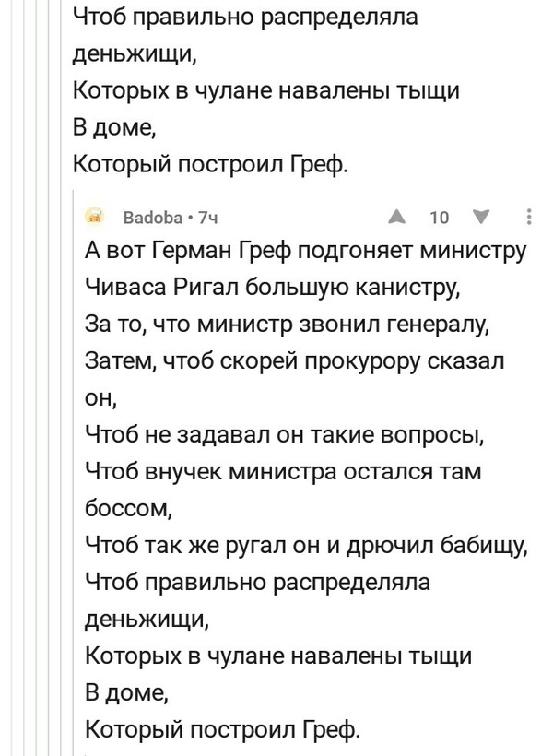Click the top comment's last line "Который построил Греф."

tap(210, 165)
